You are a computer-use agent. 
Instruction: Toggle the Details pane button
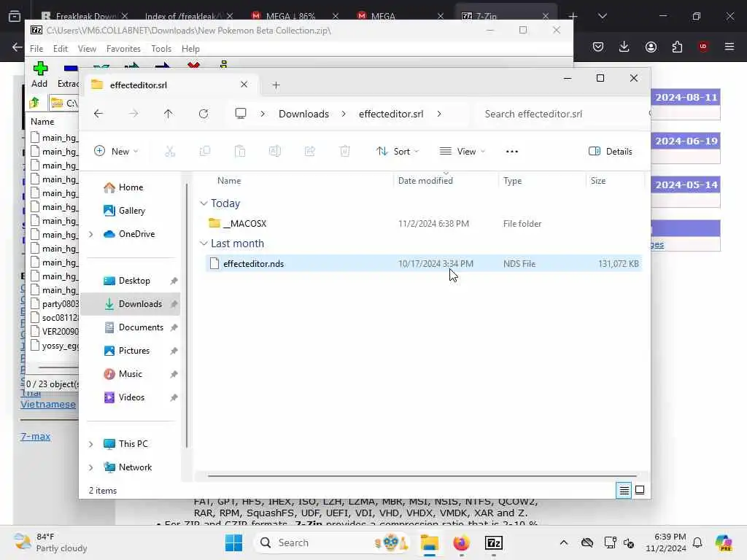click(x=611, y=152)
